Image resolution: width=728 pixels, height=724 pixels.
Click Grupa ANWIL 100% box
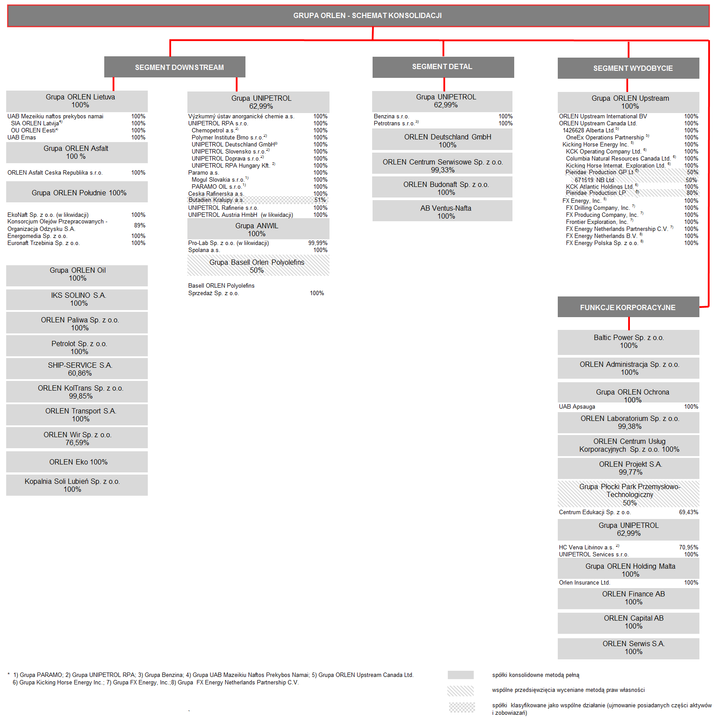[258, 229]
